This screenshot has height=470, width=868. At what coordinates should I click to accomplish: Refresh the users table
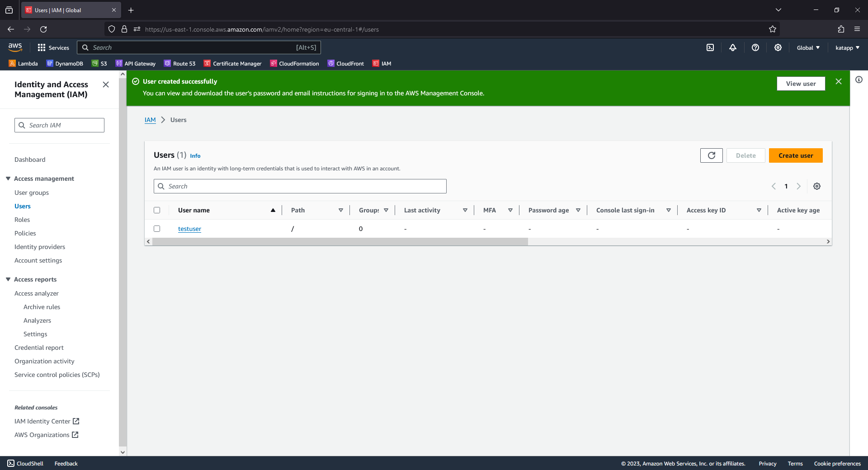pos(712,155)
